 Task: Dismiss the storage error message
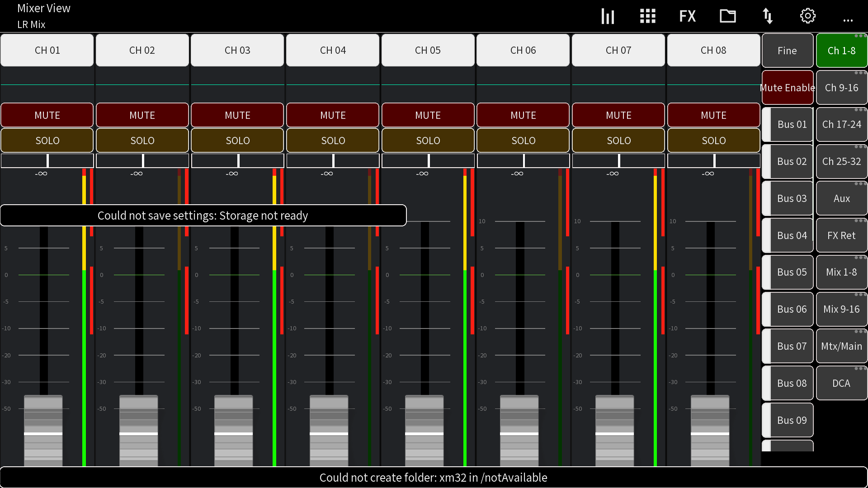tap(203, 216)
